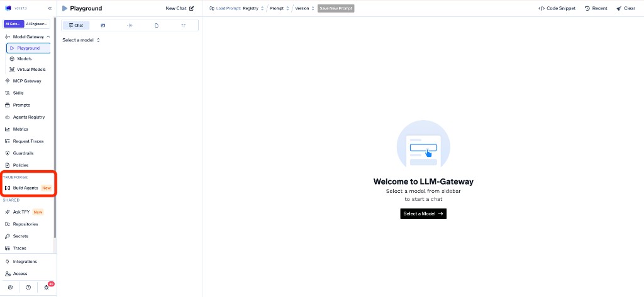The height and width of the screenshot is (297, 644).
Task: Switch to the audio waveform mode tab icon
Action: click(x=130, y=26)
